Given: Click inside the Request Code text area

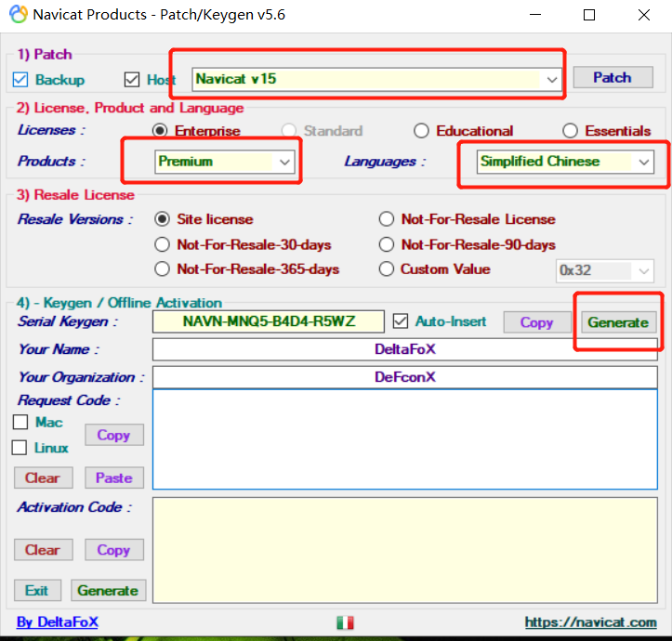Looking at the screenshot, I should click(x=405, y=439).
